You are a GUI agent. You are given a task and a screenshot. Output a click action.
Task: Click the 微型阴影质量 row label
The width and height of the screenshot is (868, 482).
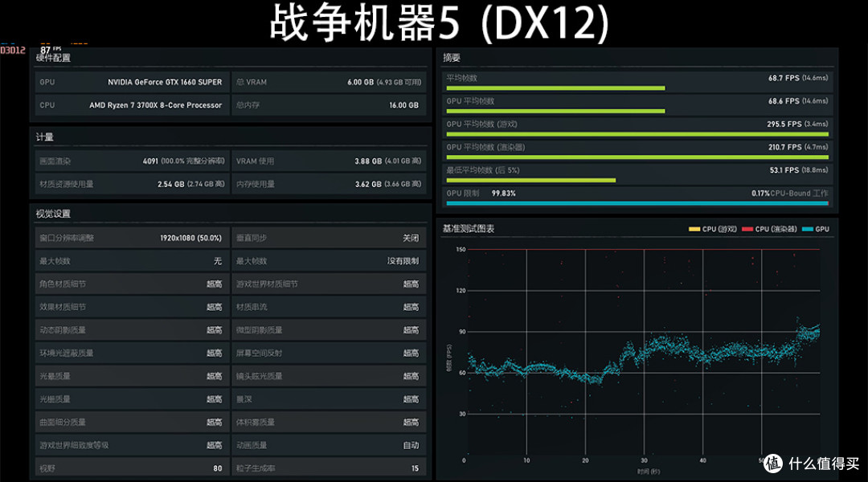coord(259,330)
